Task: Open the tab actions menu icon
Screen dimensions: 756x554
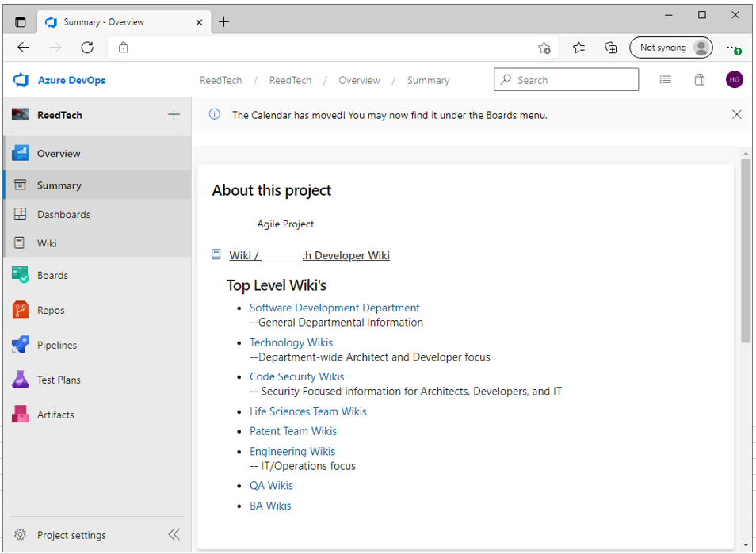Action: click(x=21, y=21)
